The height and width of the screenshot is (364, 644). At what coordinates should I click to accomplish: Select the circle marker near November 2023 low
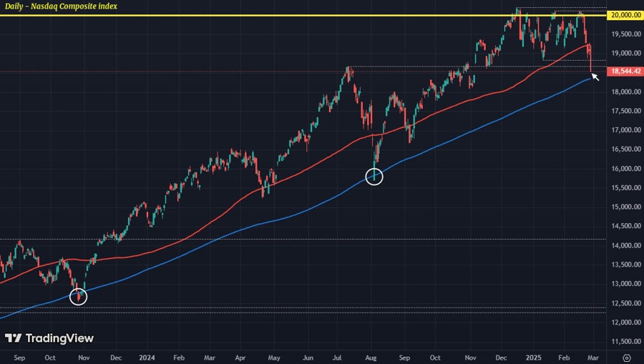[79, 296]
